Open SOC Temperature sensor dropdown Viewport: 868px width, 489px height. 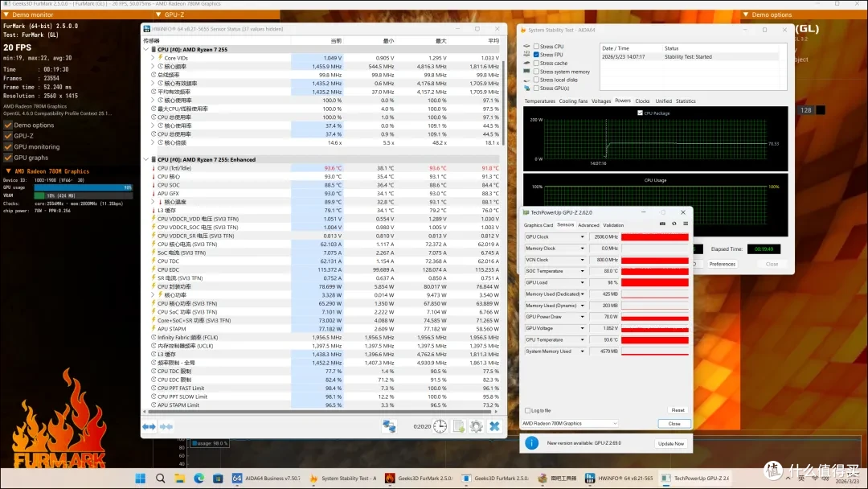(x=582, y=271)
